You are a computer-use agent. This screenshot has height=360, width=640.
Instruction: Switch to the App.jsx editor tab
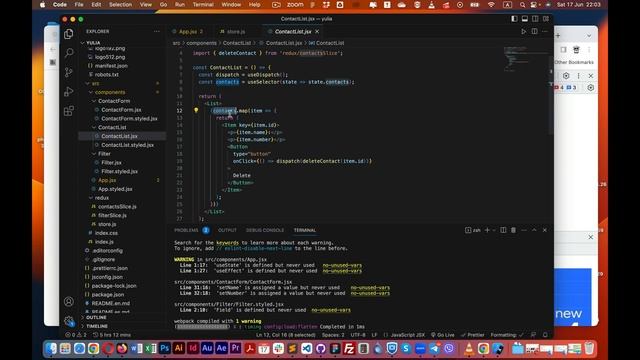click(188, 31)
